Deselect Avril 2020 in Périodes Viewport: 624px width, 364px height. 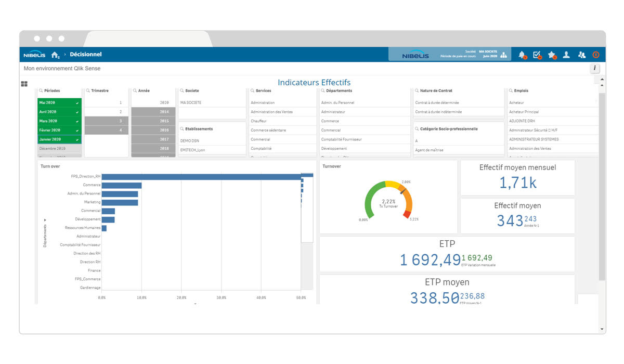point(59,112)
